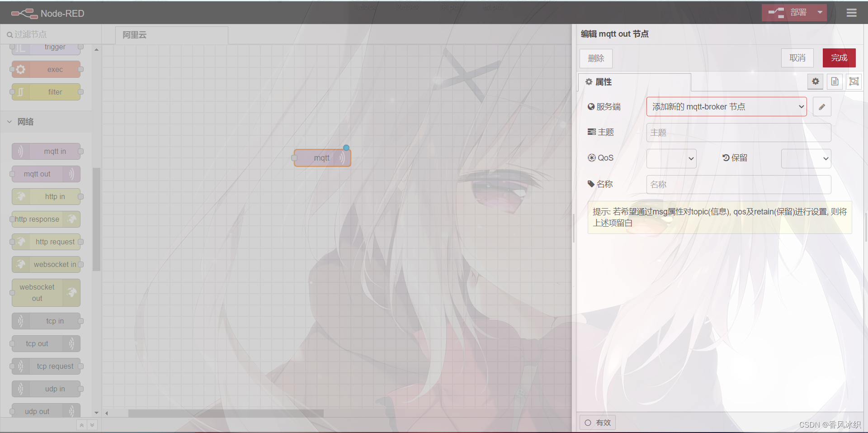The image size is (868, 433).
Task: Select the http response palette node
Action: tap(46, 219)
